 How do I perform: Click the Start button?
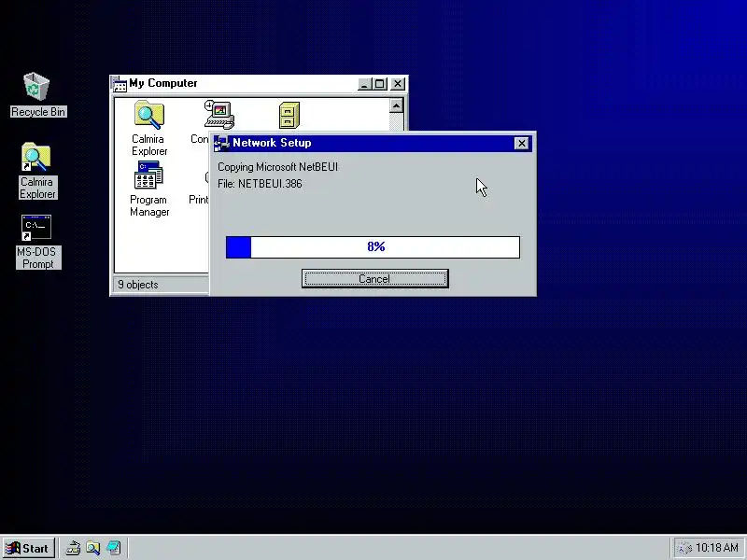[x=28, y=548]
